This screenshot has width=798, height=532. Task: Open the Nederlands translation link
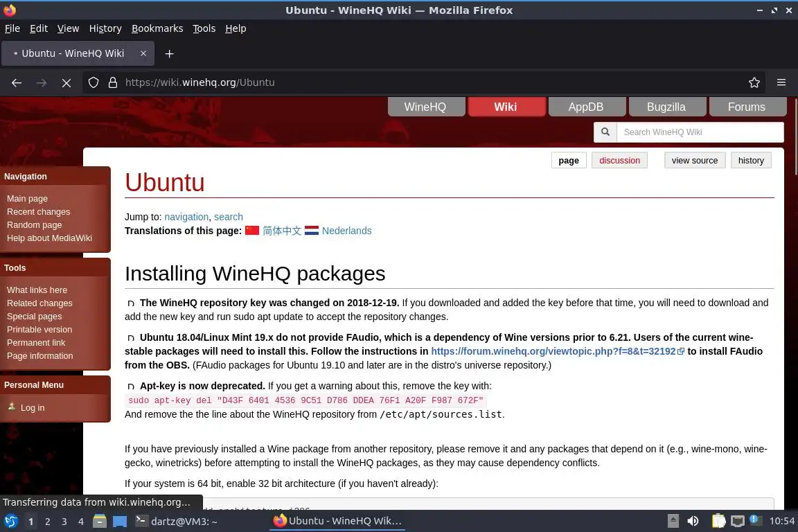pos(346,231)
